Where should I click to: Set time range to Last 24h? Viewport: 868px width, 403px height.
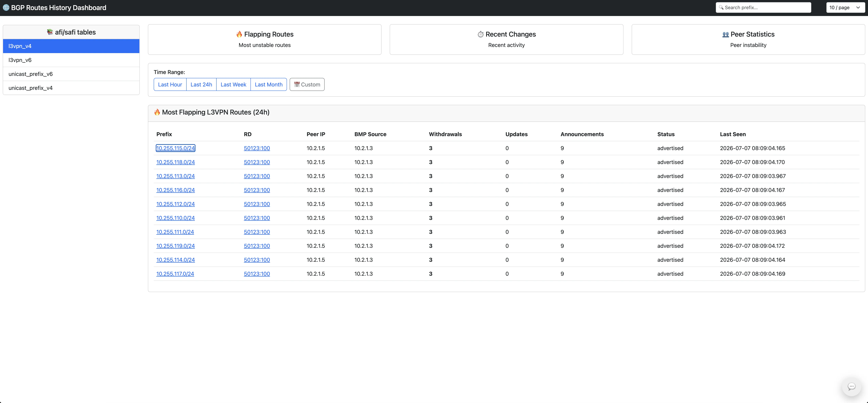pos(201,85)
